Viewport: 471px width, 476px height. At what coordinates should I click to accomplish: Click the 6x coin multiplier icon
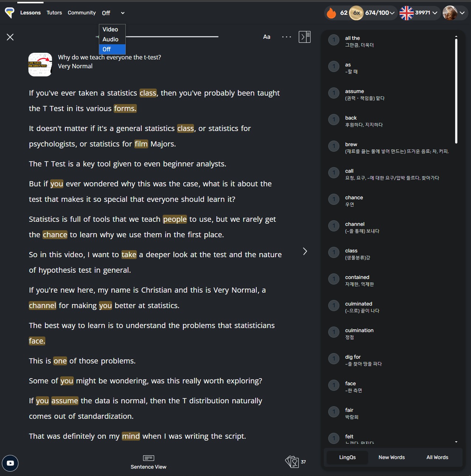point(356,13)
